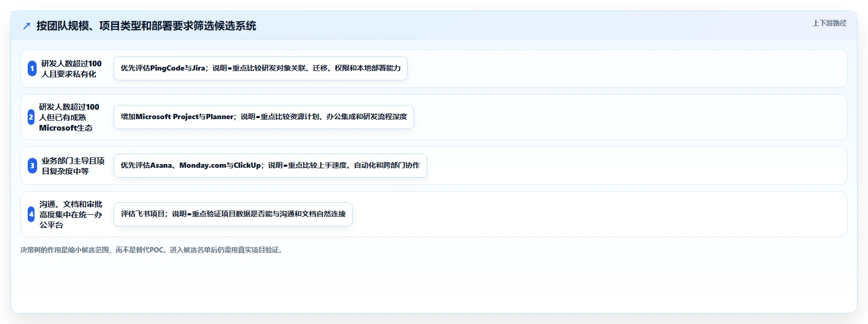This screenshot has height=324, width=868.
Task: Select condition 研发人数超过100人且要求私有化
Action: (x=72, y=68)
